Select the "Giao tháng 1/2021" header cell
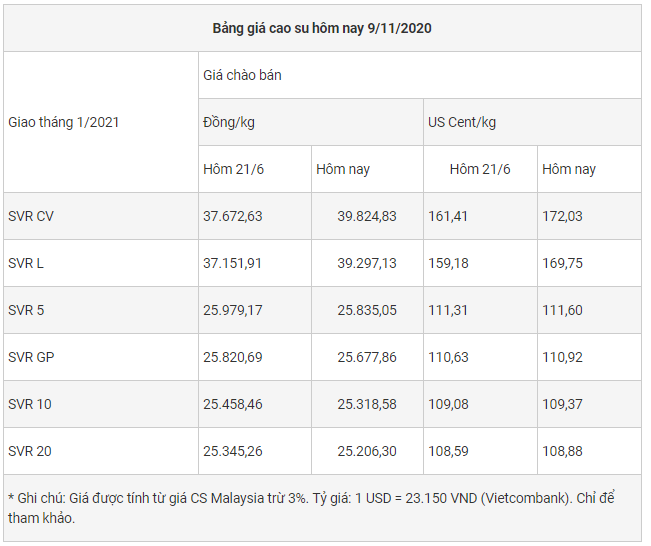The height and width of the screenshot is (546, 651). [x=64, y=122]
